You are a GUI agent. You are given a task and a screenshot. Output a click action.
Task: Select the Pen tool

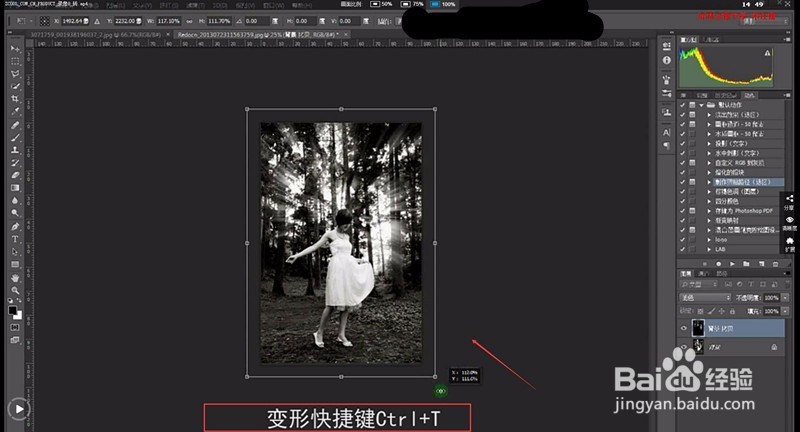pyautogui.click(x=15, y=226)
